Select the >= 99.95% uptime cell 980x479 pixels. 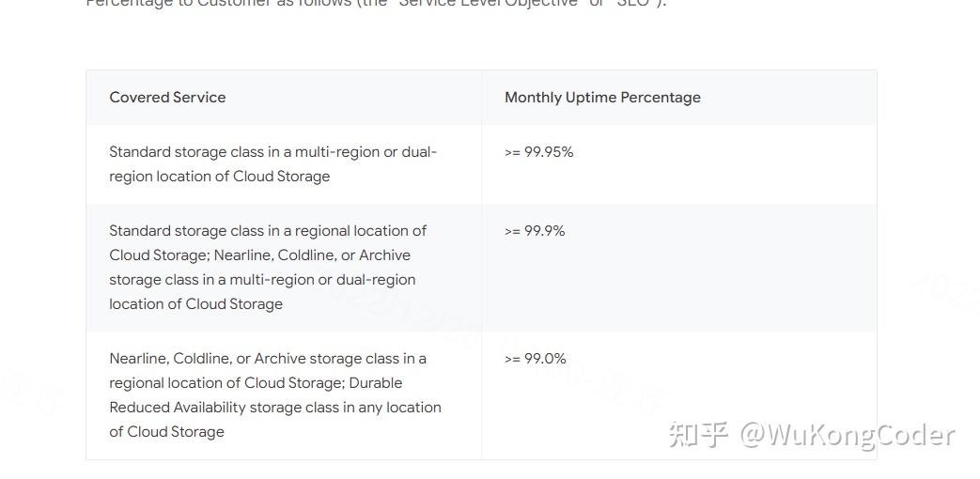538,152
